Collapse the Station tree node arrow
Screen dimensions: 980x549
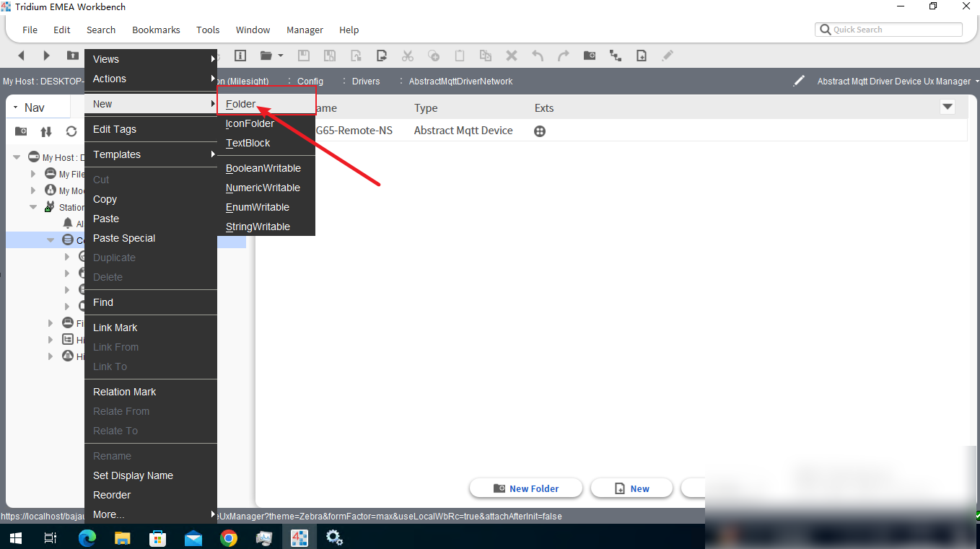click(x=33, y=207)
